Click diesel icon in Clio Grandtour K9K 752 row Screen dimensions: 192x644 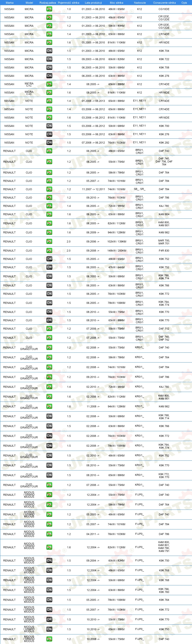click(x=49, y=456)
